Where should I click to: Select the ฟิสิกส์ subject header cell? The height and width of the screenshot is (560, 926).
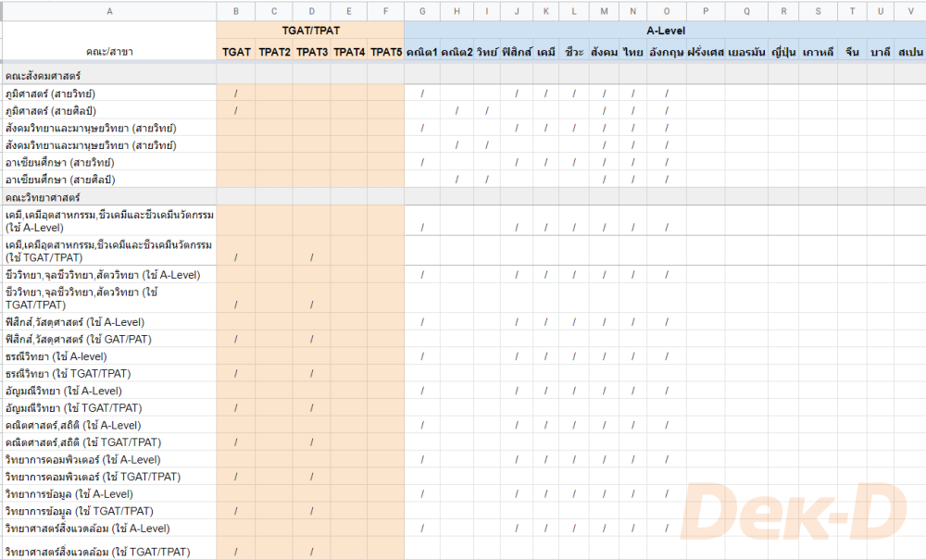pos(517,52)
